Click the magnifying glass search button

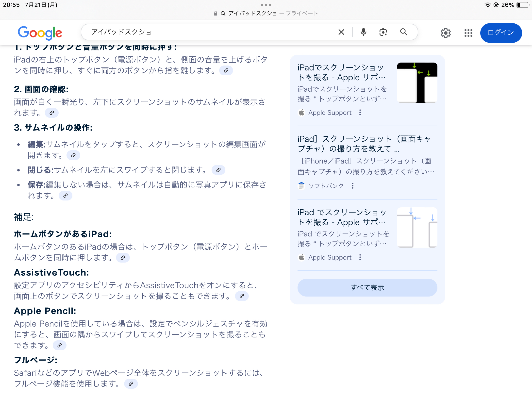click(x=403, y=32)
